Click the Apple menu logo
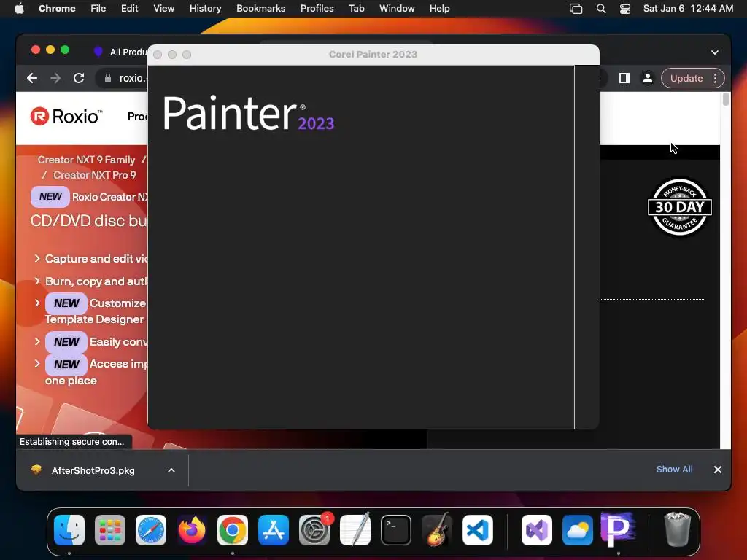The height and width of the screenshot is (560, 747). tap(19, 9)
